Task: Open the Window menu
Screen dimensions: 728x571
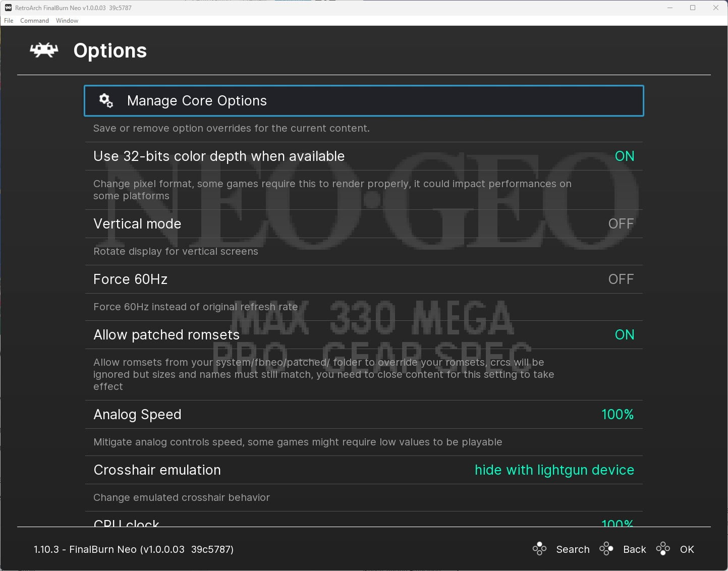Action: [67, 20]
